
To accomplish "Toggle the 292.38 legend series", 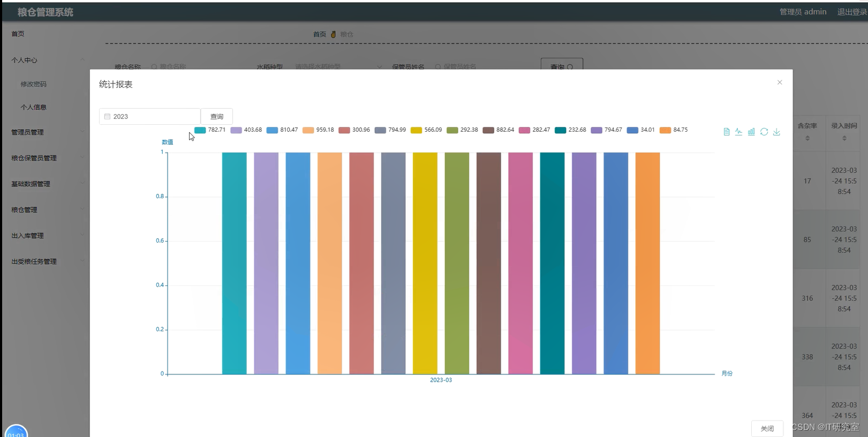I will point(463,130).
